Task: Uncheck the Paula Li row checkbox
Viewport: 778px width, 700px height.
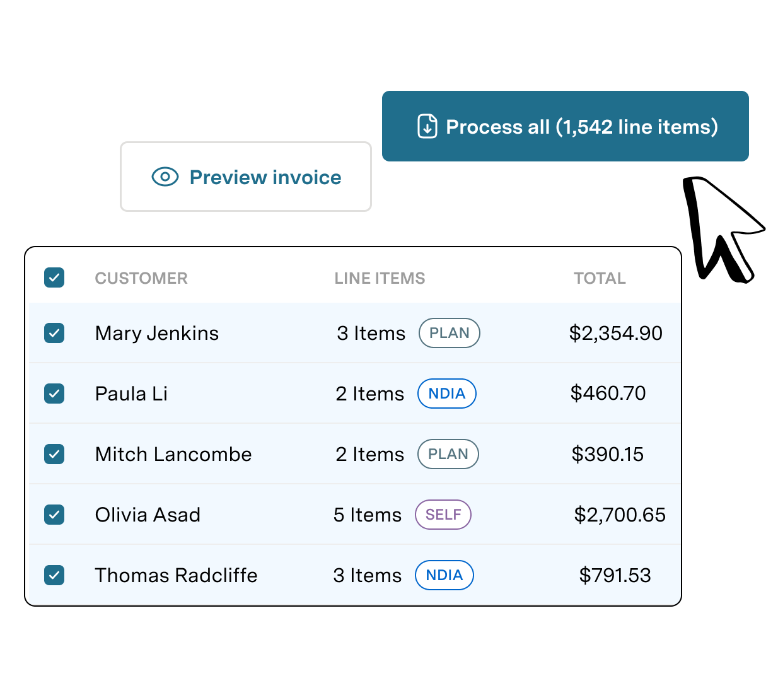Action: 54,394
